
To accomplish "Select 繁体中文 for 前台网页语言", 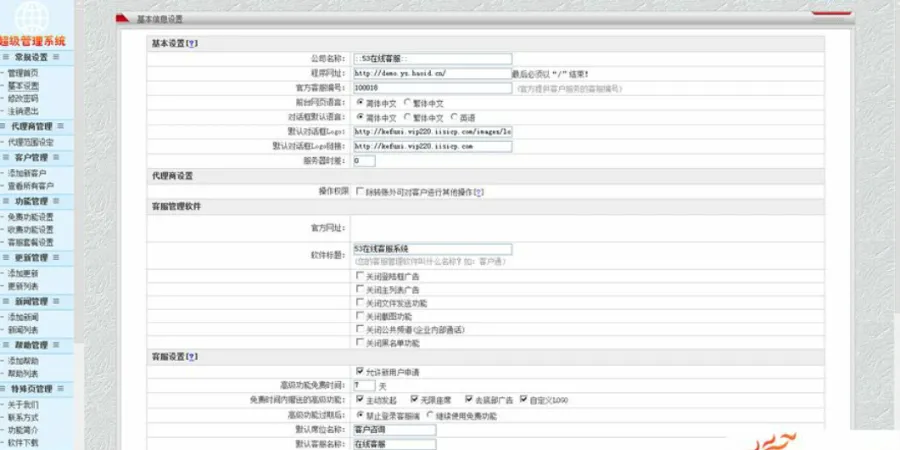I will click(407, 103).
